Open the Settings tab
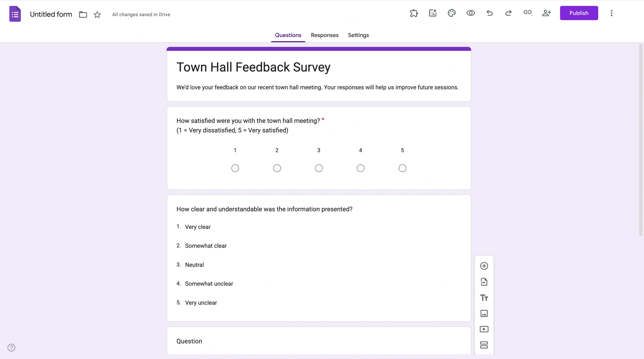This screenshot has height=359, width=644. [358, 35]
